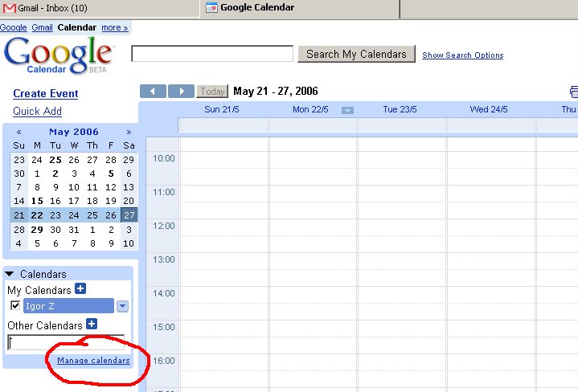The height and width of the screenshot is (392, 578).
Task: Select May 29 in the mini calendar
Action: [37, 230]
